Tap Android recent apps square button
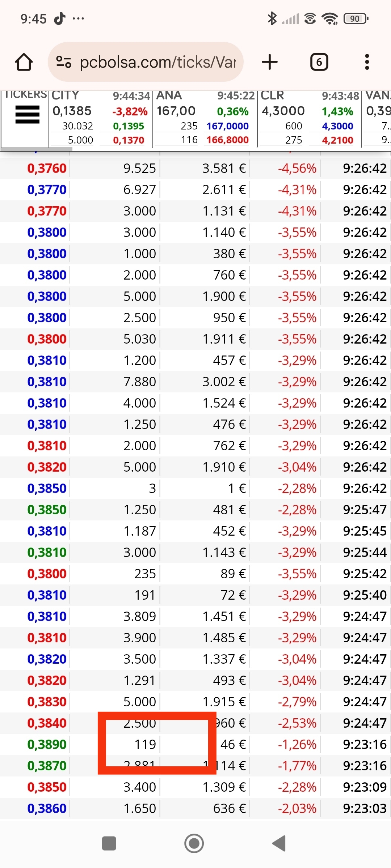This screenshot has width=391, height=868. (109, 843)
